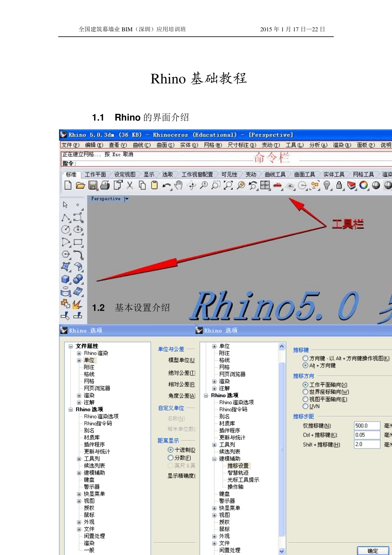This screenshot has height=555, width=392.
Task: Open the 文件(F) menu
Action: pyautogui.click(x=71, y=145)
